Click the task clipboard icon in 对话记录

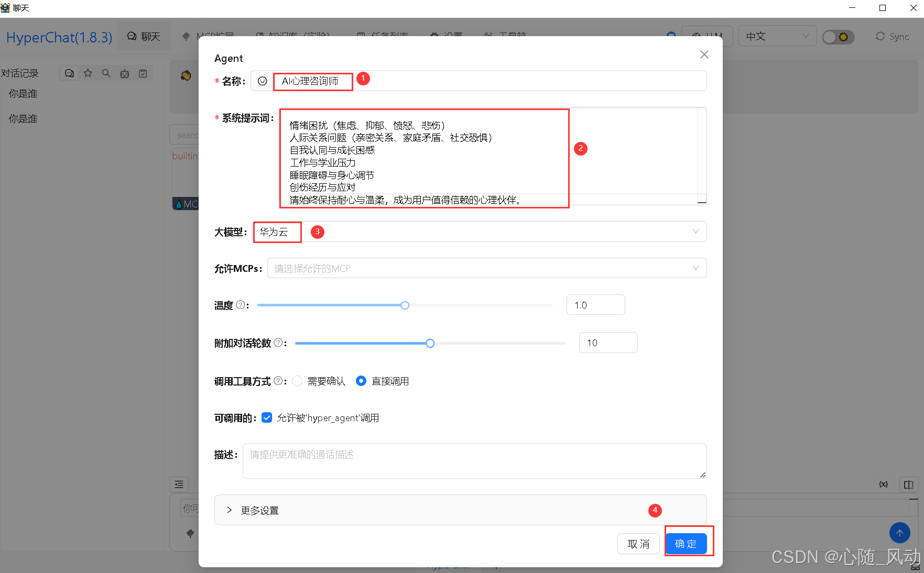pos(143,73)
